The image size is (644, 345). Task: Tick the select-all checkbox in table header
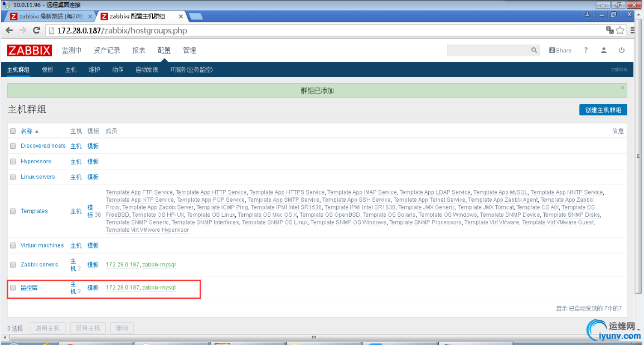13,131
